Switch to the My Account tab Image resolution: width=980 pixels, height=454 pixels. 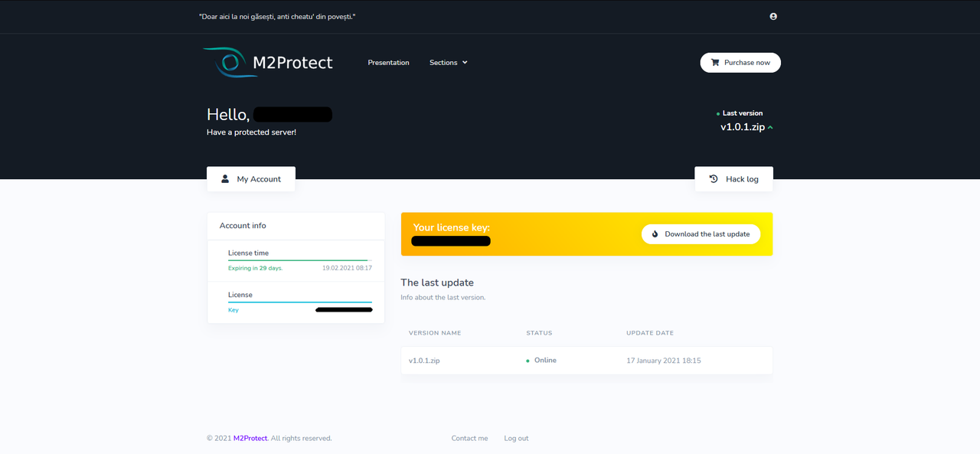click(x=251, y=179)
